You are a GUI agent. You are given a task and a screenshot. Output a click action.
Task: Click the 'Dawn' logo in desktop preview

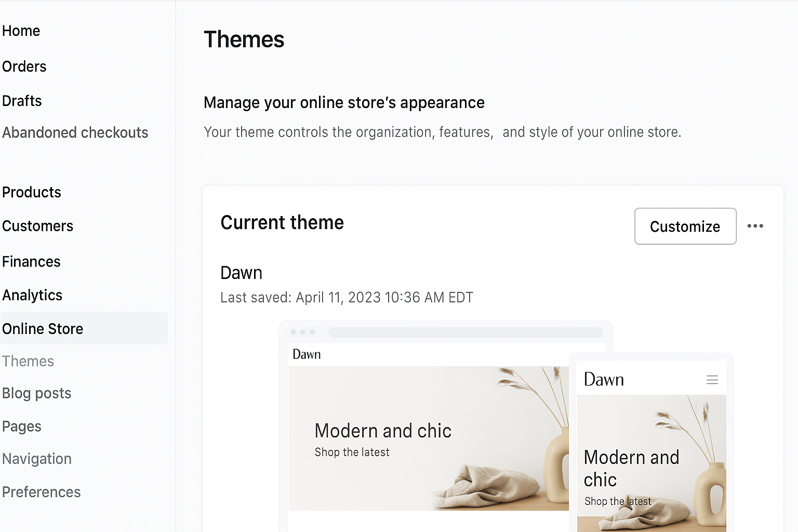tap(307, 354)
